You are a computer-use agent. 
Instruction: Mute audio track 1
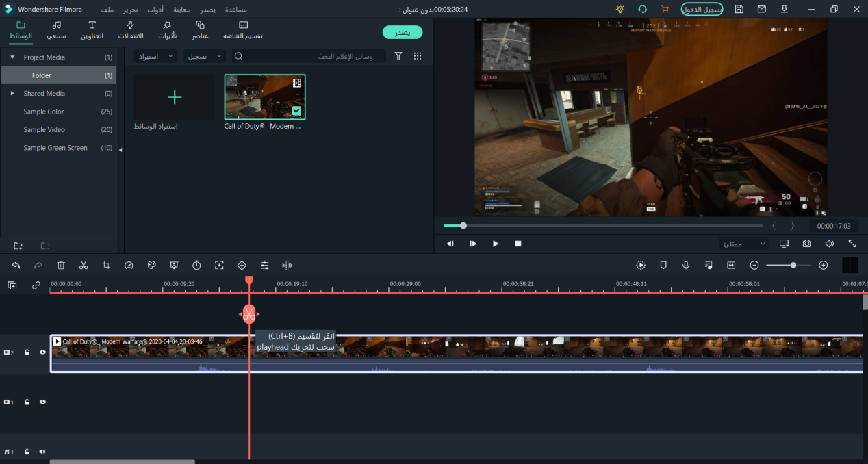[x=42, y=452]
